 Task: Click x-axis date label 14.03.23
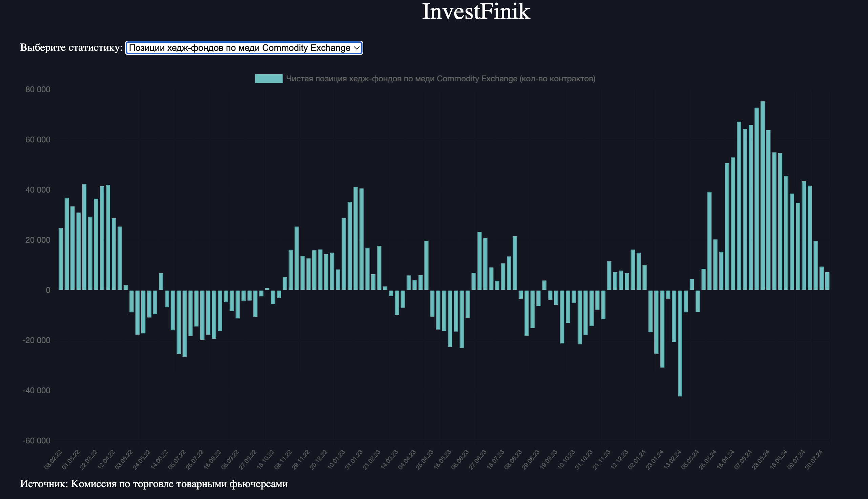[x=389, y=460]
